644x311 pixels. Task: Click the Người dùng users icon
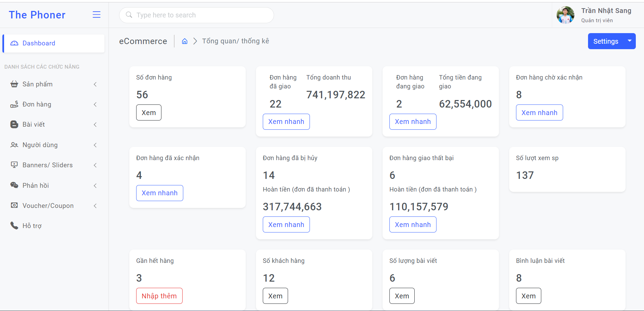[x=14, y=145]
